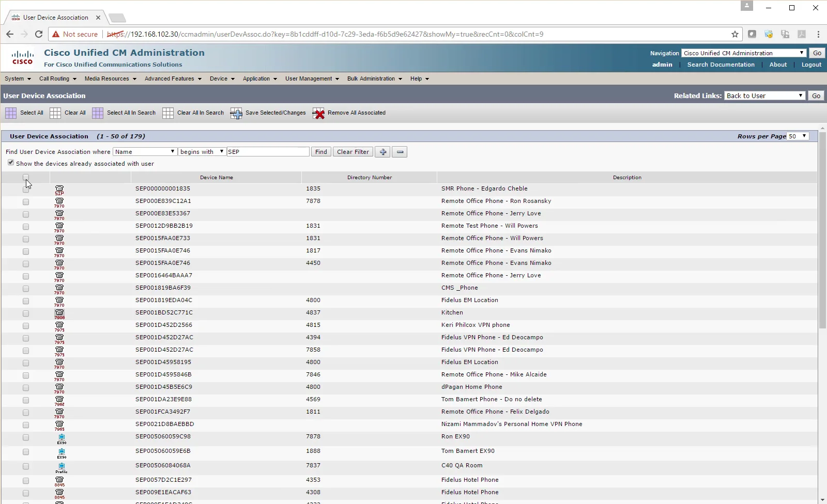Click Save Selected/Changes icon
The height and width of the screenshot is (504, 827).
pyautogui.click(x=236, y=113)
